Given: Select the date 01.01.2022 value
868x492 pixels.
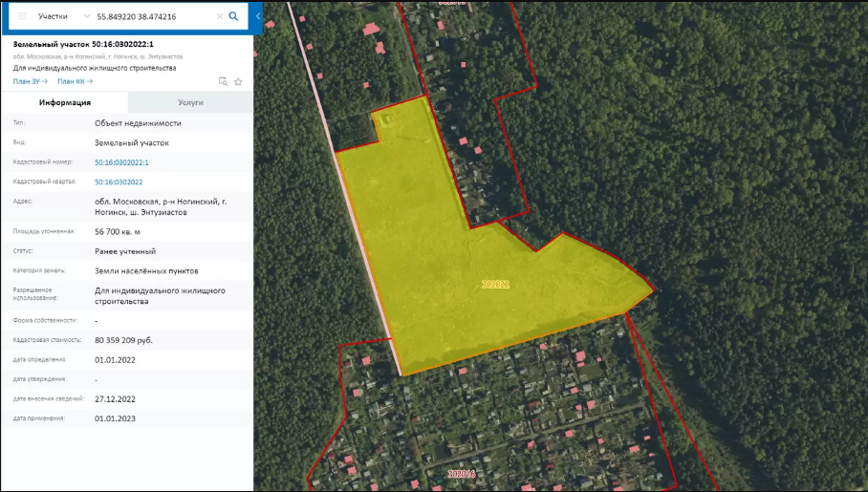Looking at the screenshot, I should (115, 360).
